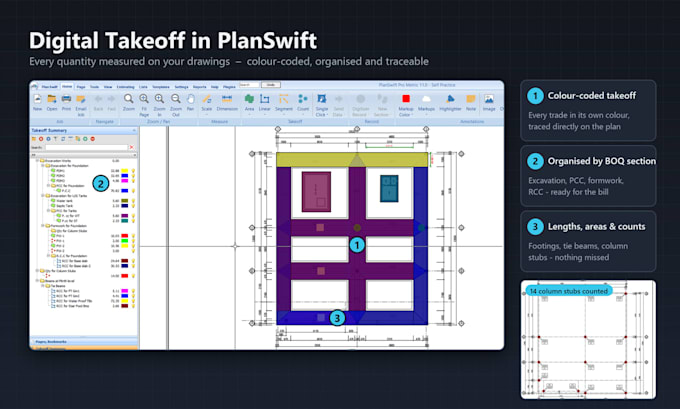
Task: Click the Single Click tool icon
Action: [322, 98]
